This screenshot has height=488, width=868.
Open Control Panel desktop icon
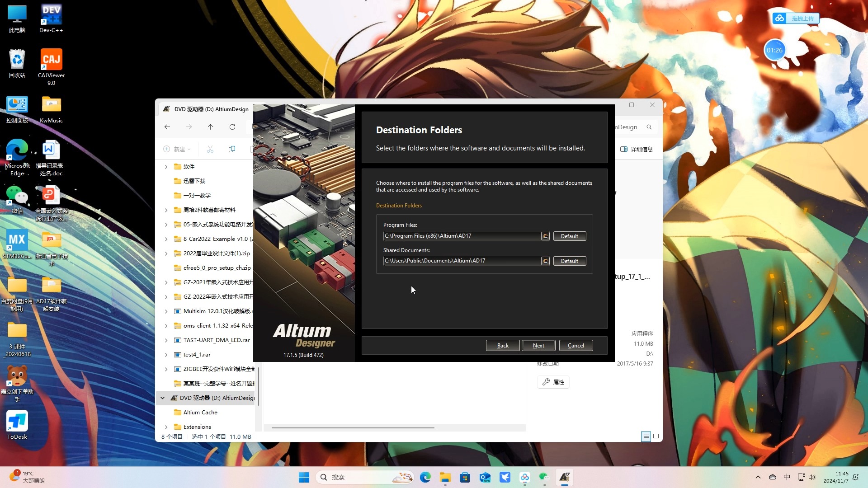(x=17, y=109)
